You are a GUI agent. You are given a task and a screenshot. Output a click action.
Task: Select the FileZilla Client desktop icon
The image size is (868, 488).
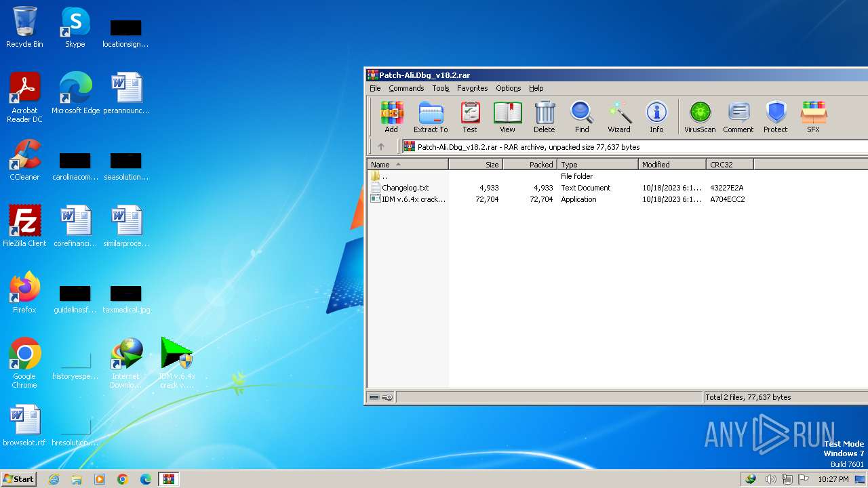click(x=24, y=226)
